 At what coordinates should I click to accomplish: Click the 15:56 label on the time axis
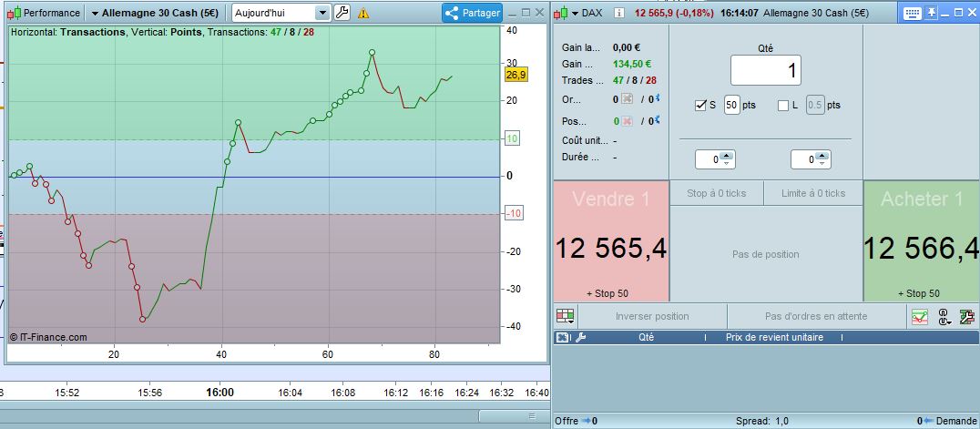click(x=149, y=393)
